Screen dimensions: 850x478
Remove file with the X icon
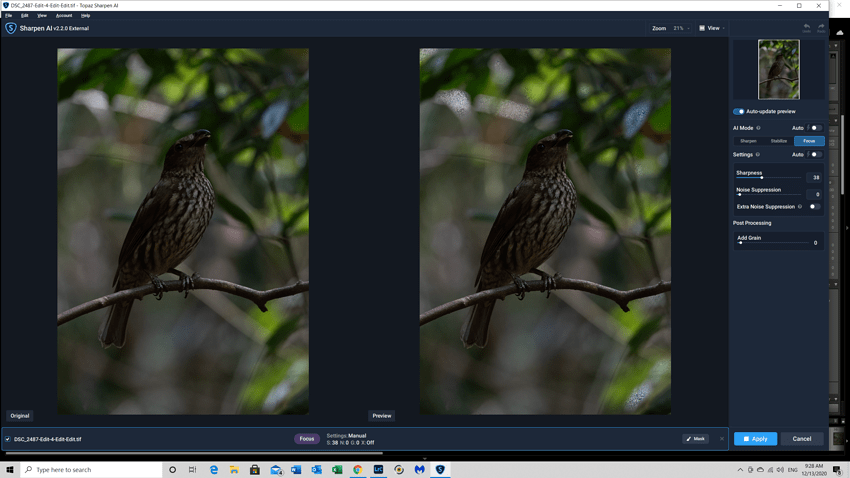click(x=722, y=439)
